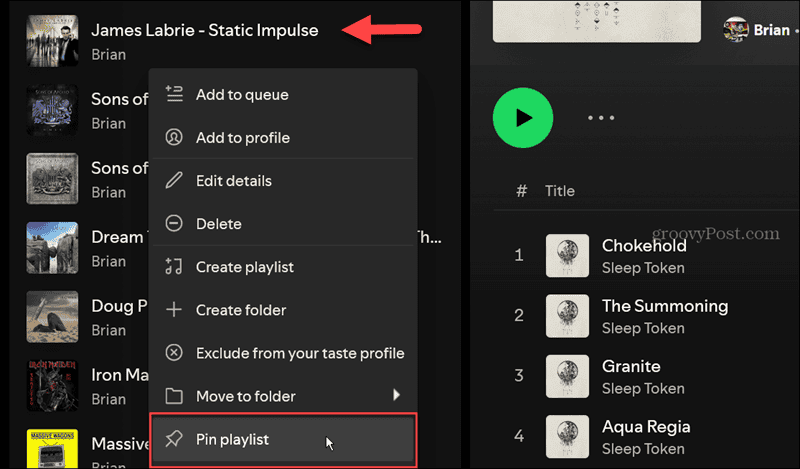Click the Doug P playlist cover art
800x469 pixels.
point(52,316)
